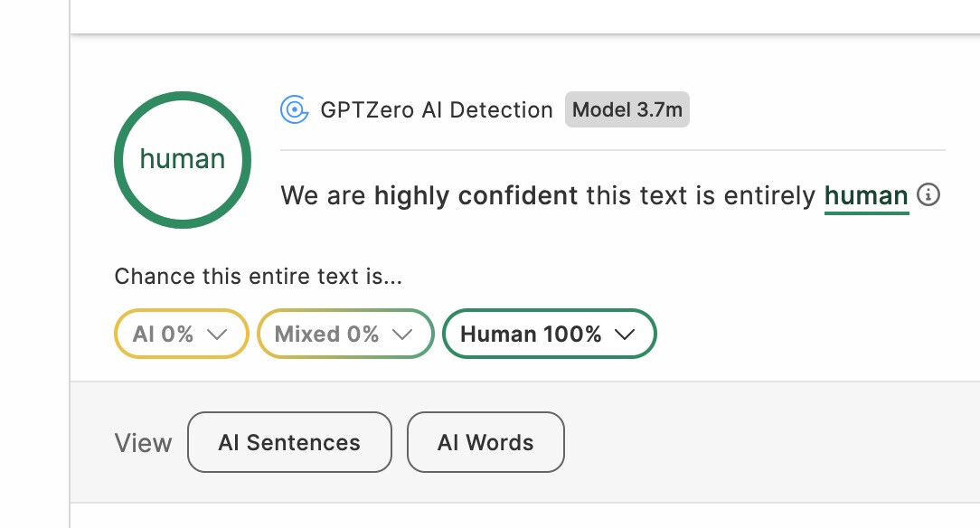Click the divider line under the detection title

pos(613,149)
